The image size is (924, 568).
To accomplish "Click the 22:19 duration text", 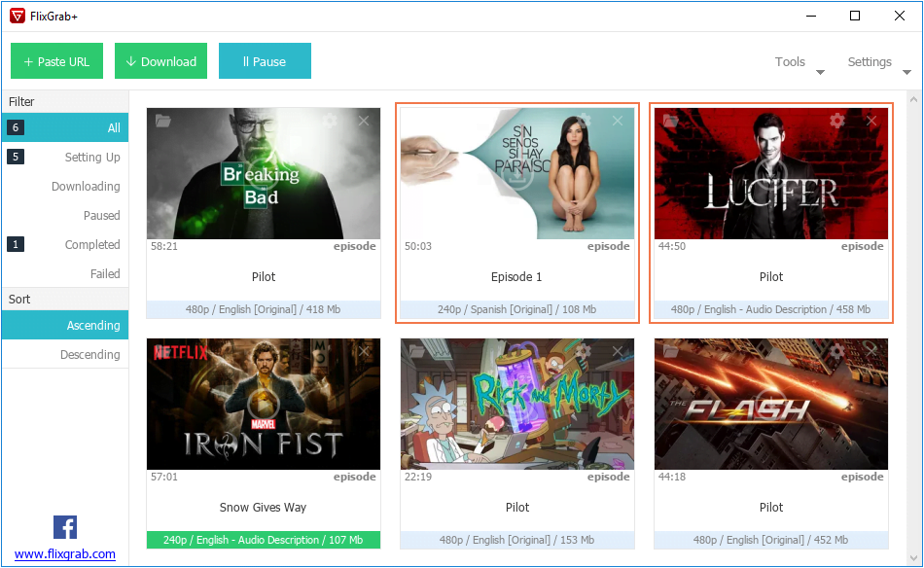I will pos(418,477).
